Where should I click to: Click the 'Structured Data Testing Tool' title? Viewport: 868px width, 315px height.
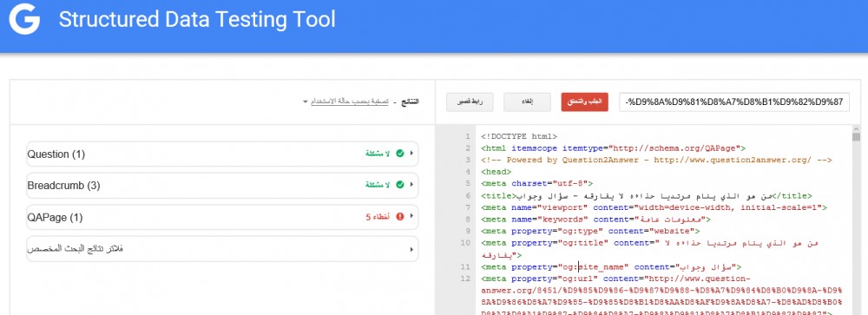coord(197,19)
